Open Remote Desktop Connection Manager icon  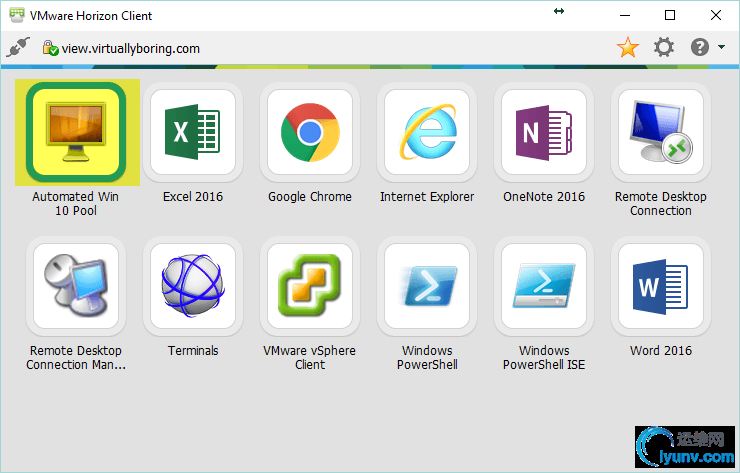[76, 286]
